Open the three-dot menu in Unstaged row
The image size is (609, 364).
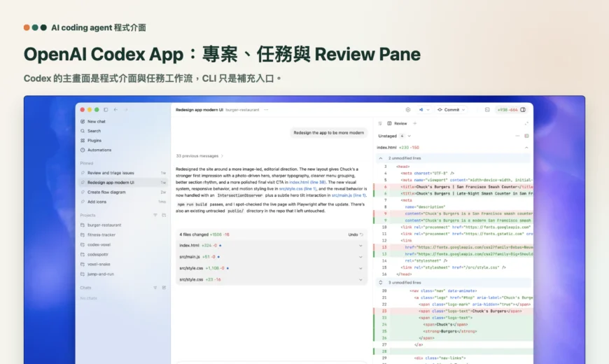tap(517, 136)
